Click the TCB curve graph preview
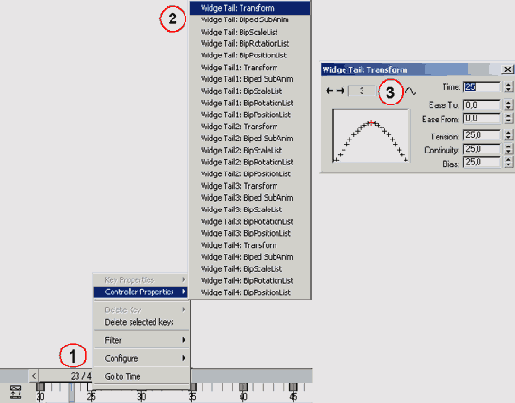 (x=371, y=136)
